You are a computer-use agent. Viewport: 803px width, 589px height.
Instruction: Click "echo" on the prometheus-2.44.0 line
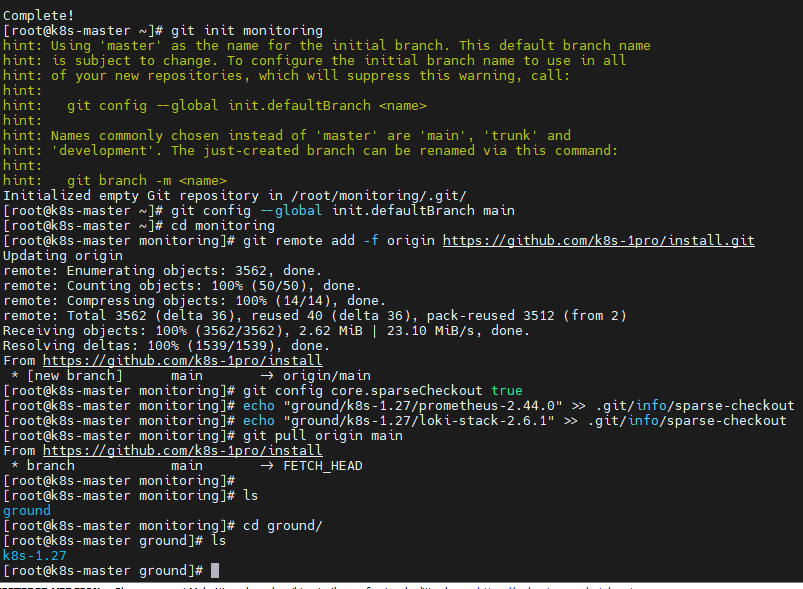click(259, 405)
